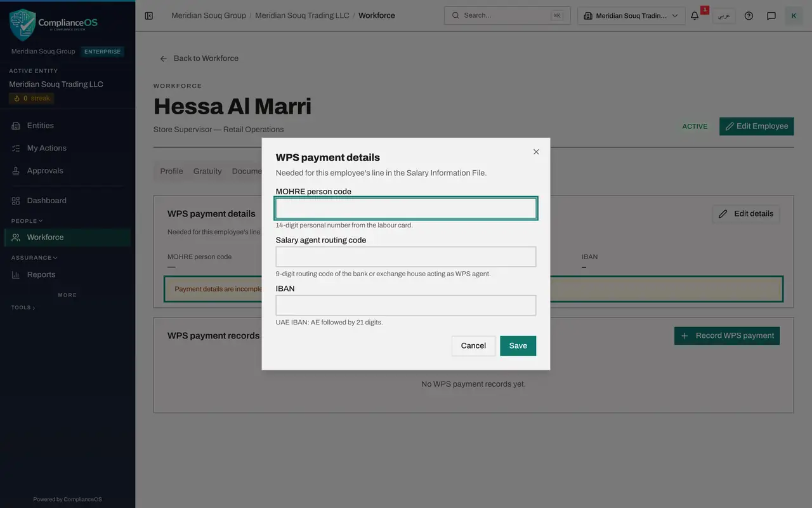Open Meridian Souq Trading LLC breadcrumb
Viewport: 812px width, 508px height.
302,15
